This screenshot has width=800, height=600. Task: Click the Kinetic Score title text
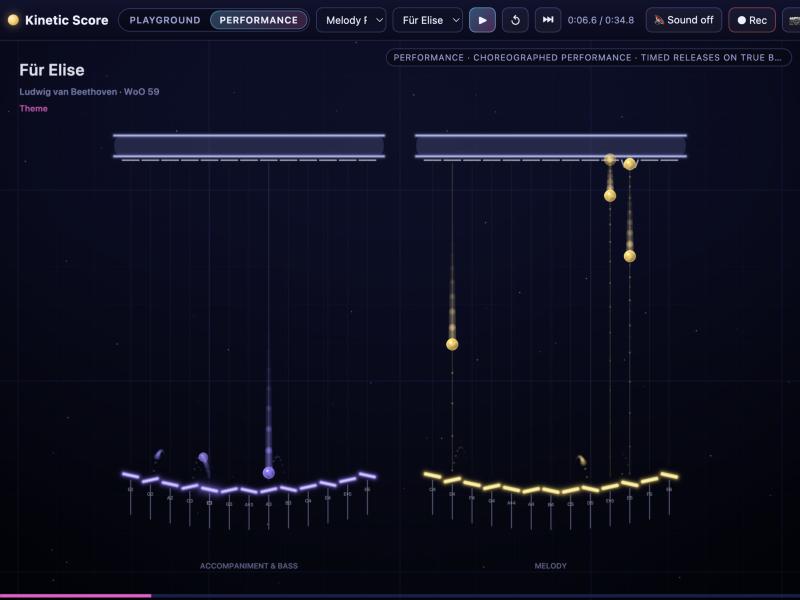(66, 20)
